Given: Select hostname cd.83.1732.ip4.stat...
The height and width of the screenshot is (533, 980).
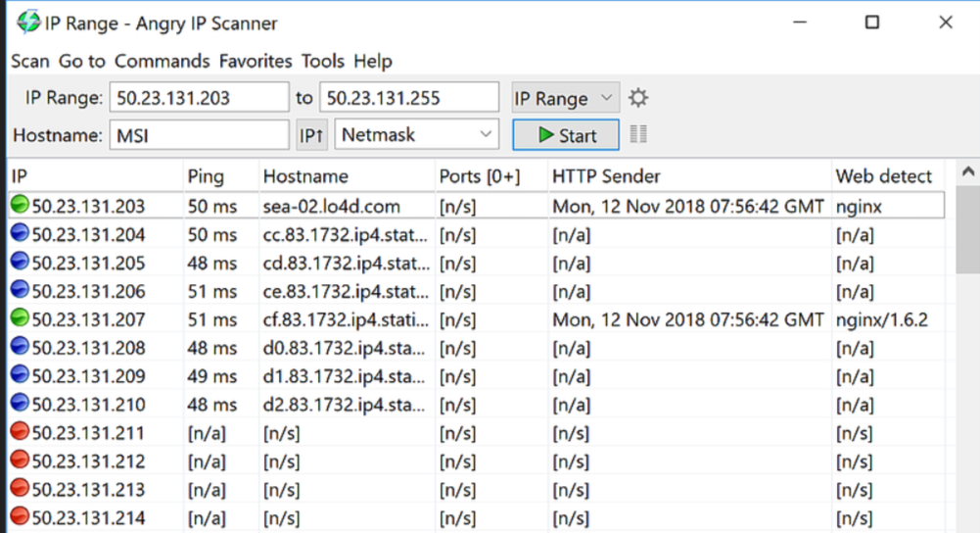Looking at the screenshot, I should point(347,264).
